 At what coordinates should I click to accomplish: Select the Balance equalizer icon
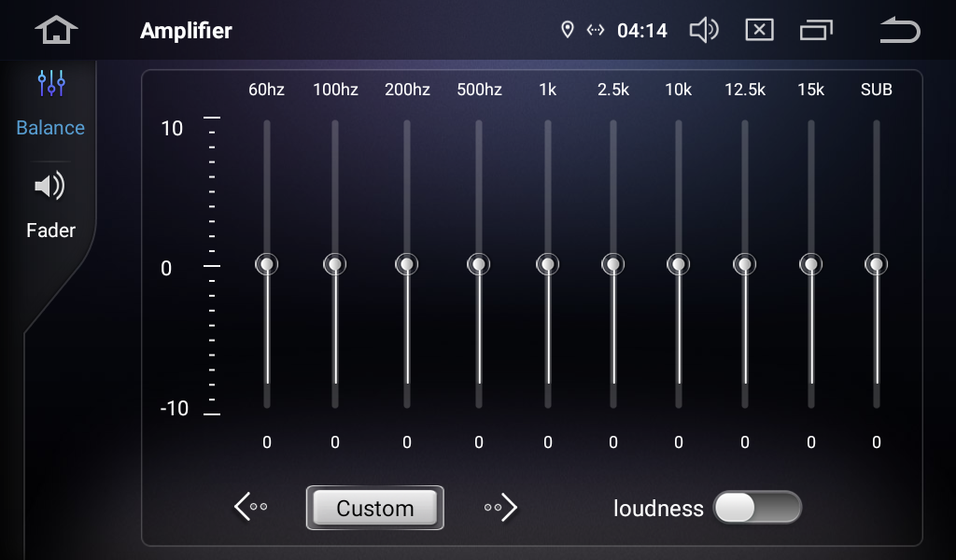coord(50,85)
